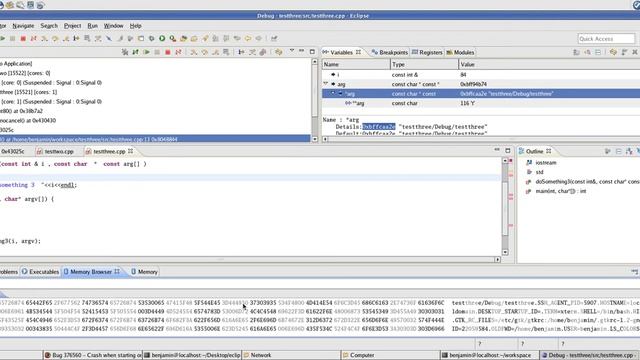
Task: Click the rightmost icon in the main toolbar
Action: tap(274, 38)
